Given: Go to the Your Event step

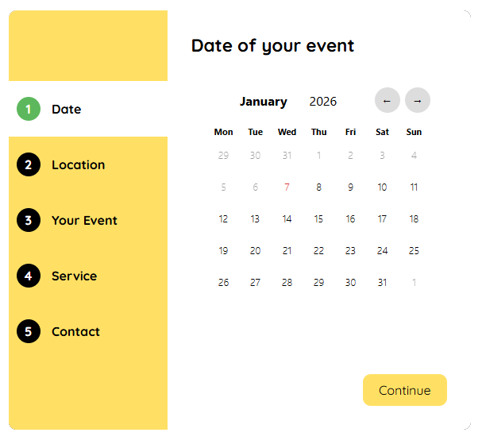Looking at the screenshot, I should pos(84,220).
